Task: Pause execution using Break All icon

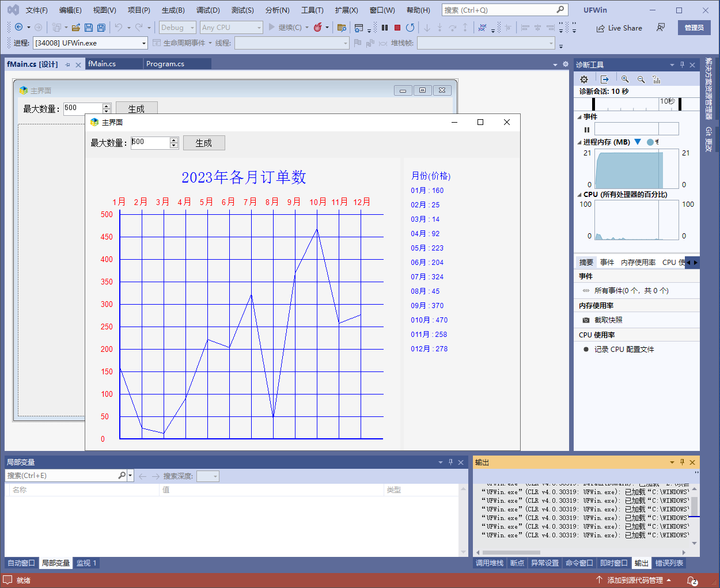Action: click(x=385, y=28)
